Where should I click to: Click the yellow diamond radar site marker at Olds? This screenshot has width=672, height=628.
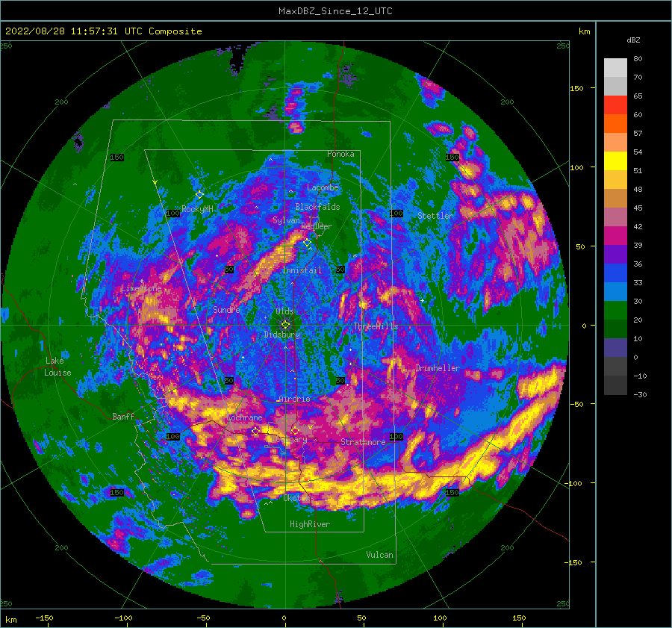click(x=285, y=325)
